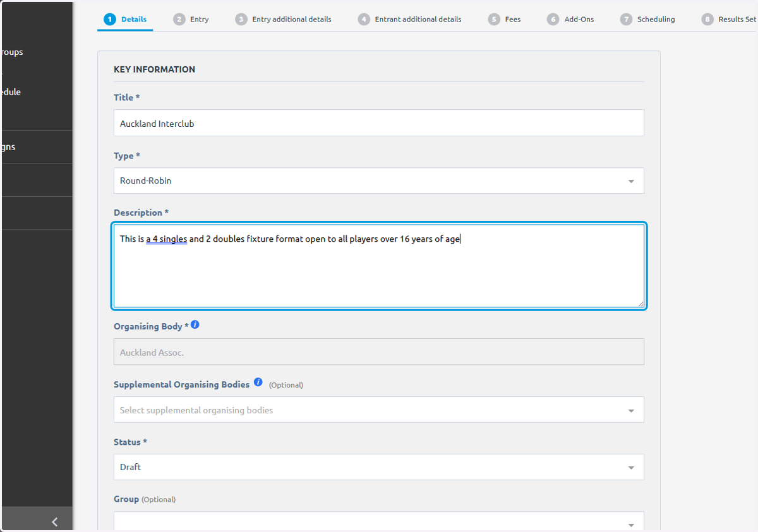Collapse the sidebar with the chevron arrow
This screenshot has width=758, height=532.
coord(55,521)
